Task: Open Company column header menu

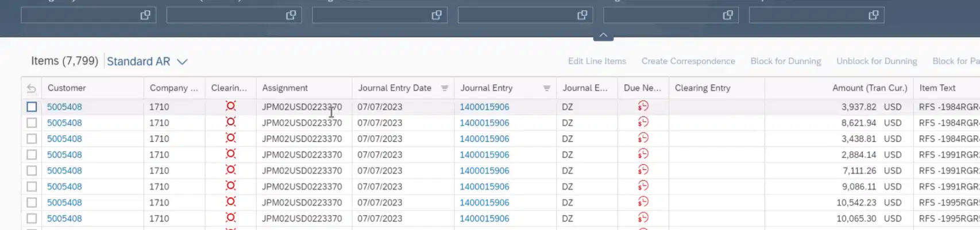Action: pos(174,88)
